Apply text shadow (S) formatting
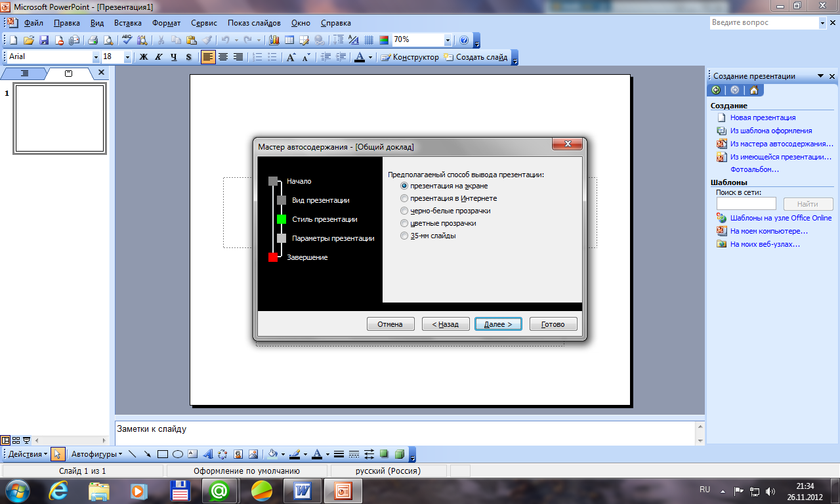 point(189,57)
